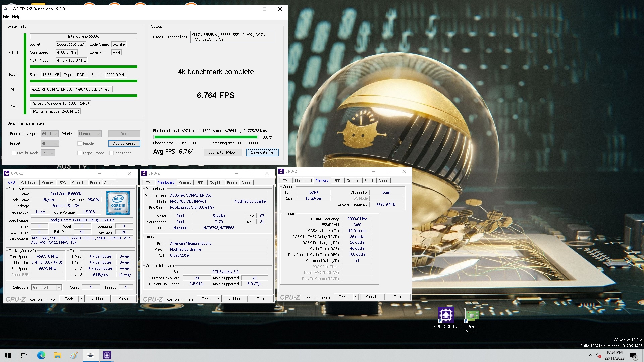Open File Explorer from taskbar

point(57,355)
